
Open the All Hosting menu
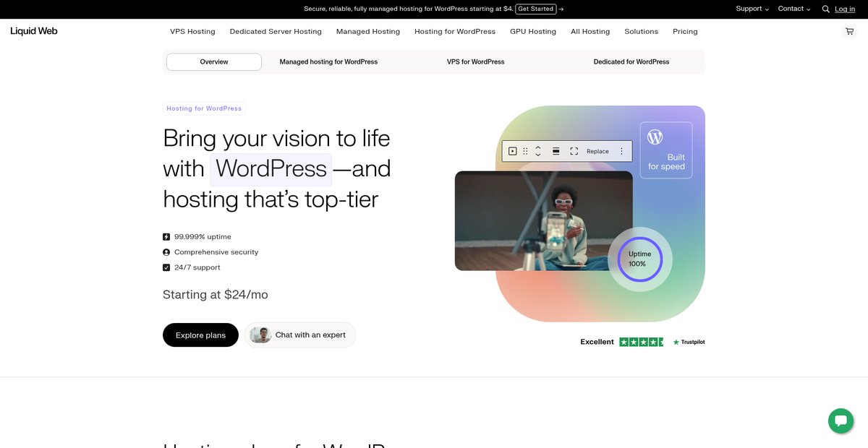point(590,32)
